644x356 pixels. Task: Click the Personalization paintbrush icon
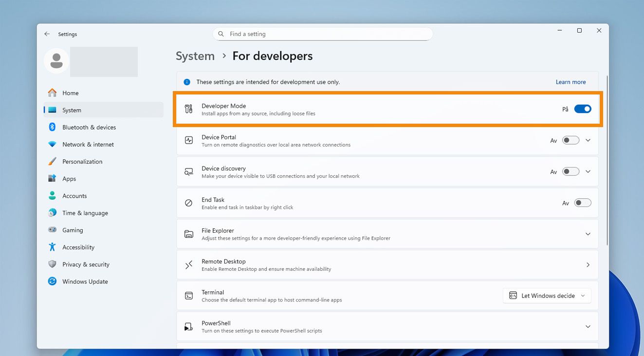52,161
